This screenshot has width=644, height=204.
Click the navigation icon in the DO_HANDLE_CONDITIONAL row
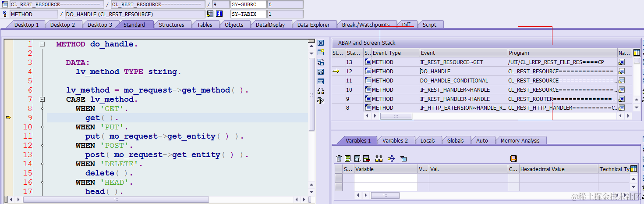tap(622, 81)
